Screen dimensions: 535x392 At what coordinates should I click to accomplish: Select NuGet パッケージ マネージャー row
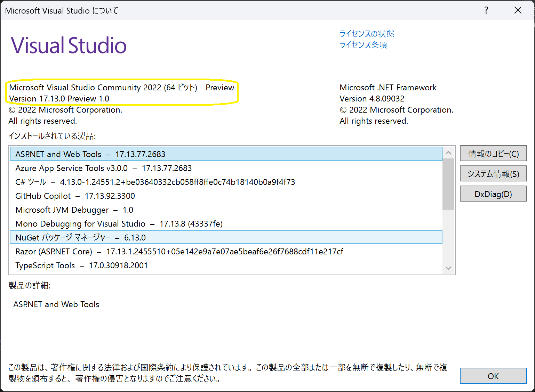[226, 237]
